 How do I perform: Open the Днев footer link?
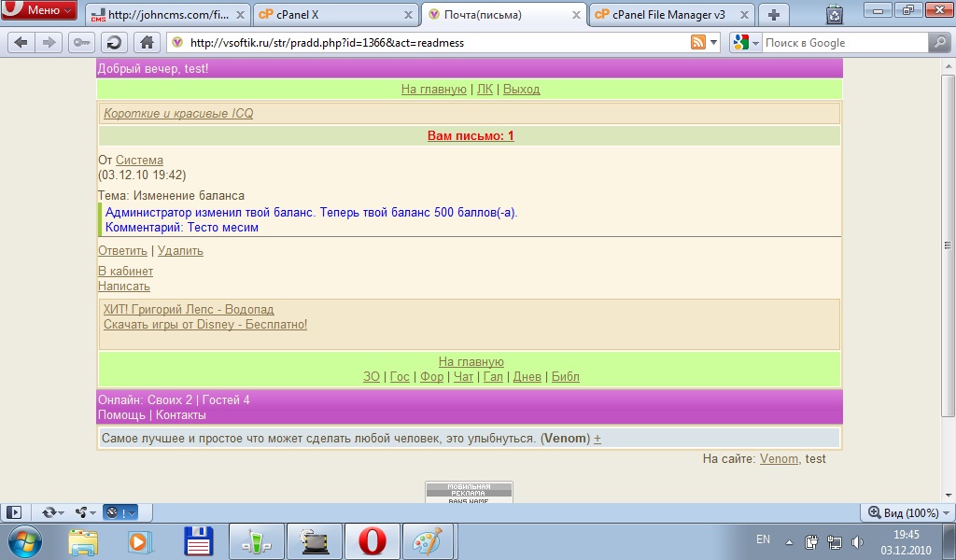pyautogui.click(x=527, y=376)
